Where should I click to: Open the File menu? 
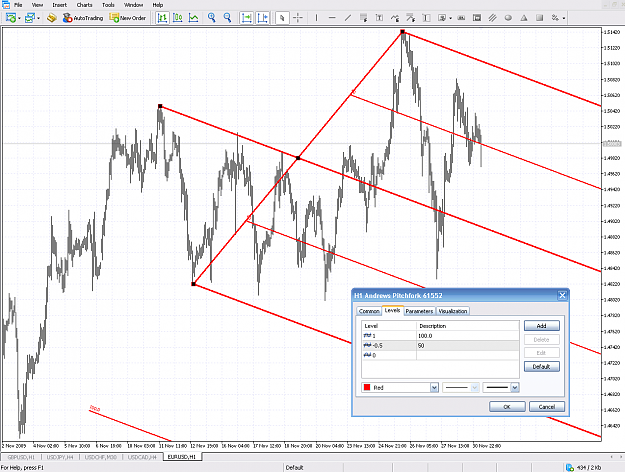[18, 5]
